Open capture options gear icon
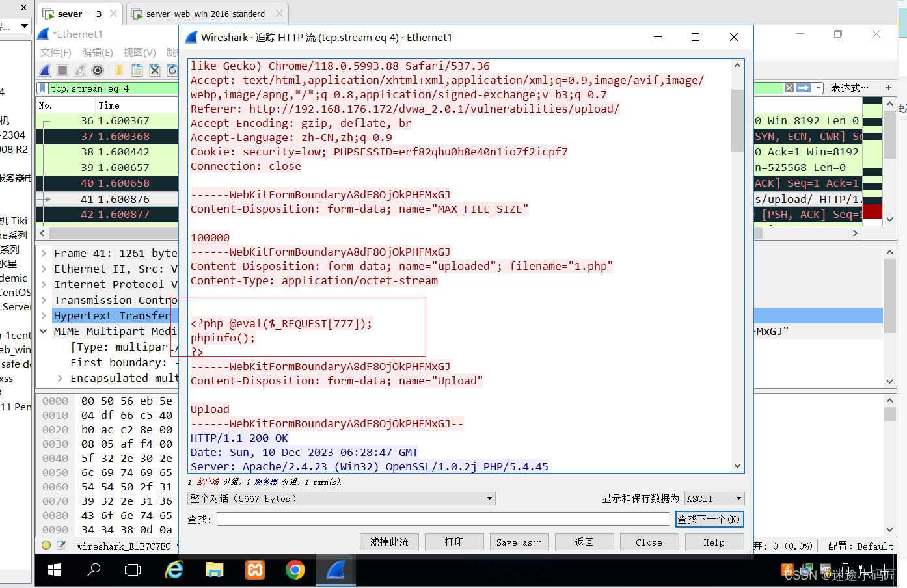The width and height of the screenshot is (907, 588). 98,70
